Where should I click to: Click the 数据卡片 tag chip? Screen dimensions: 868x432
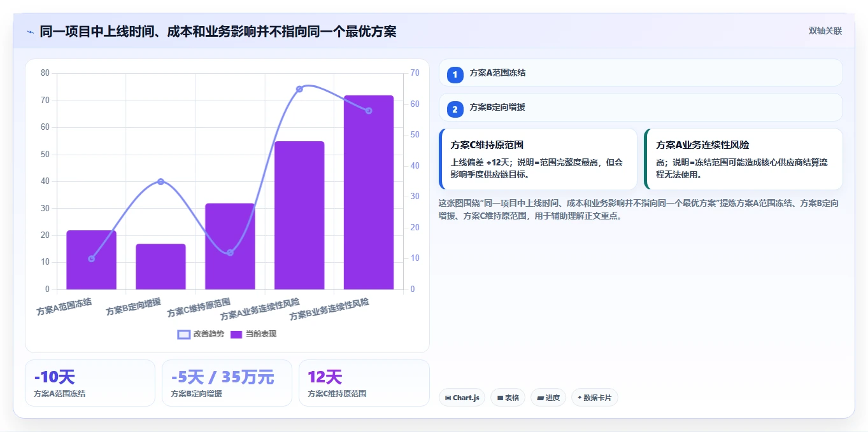(595, 398)
